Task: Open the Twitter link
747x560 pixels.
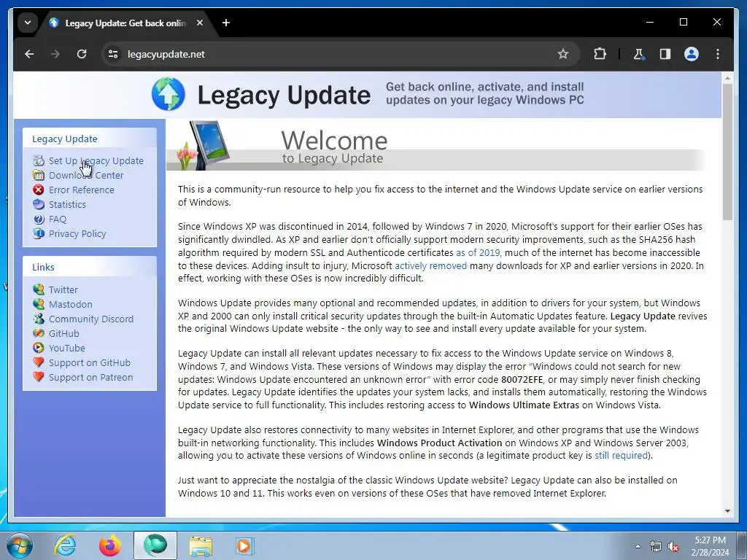Action: [63, 290]
